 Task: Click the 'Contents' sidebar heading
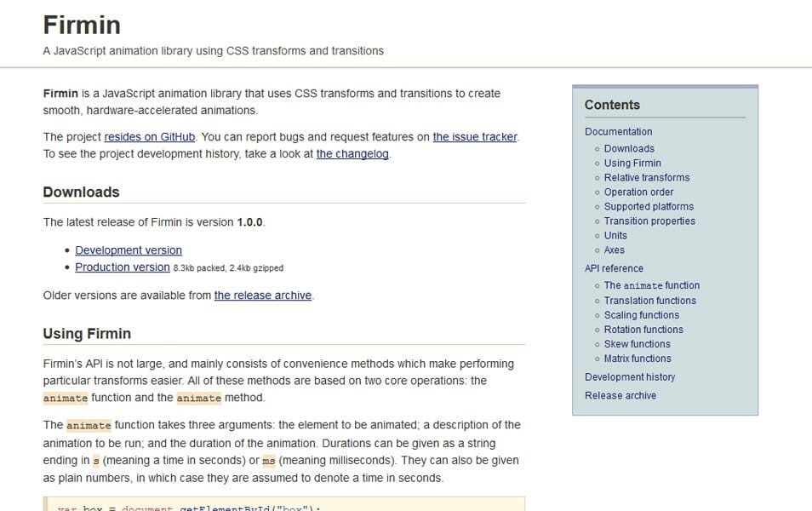(x=612, y=105)
